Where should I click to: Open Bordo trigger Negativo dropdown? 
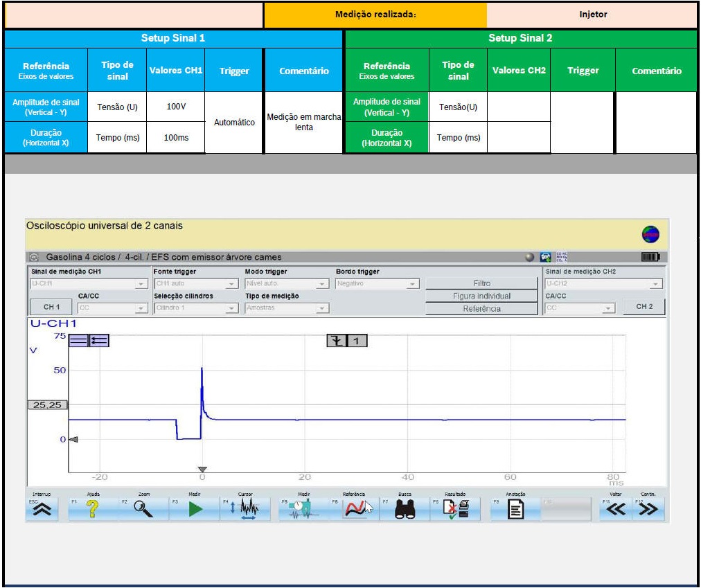click(x=413, y=284)
